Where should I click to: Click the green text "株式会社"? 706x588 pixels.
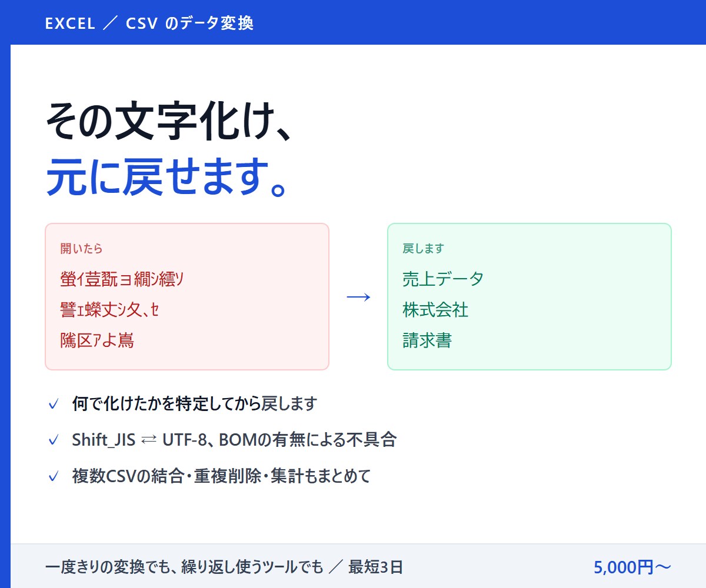[435, 309]
